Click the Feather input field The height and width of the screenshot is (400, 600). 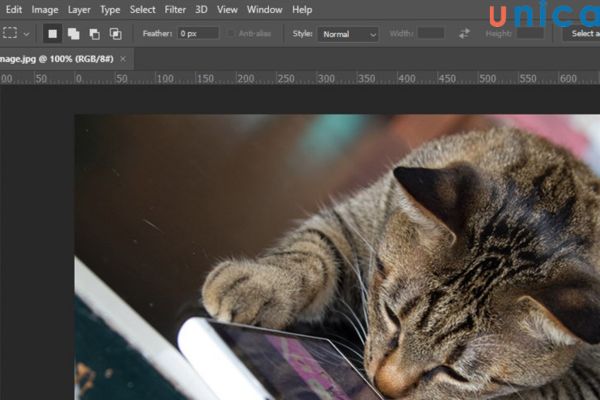[x=197, y=33]
